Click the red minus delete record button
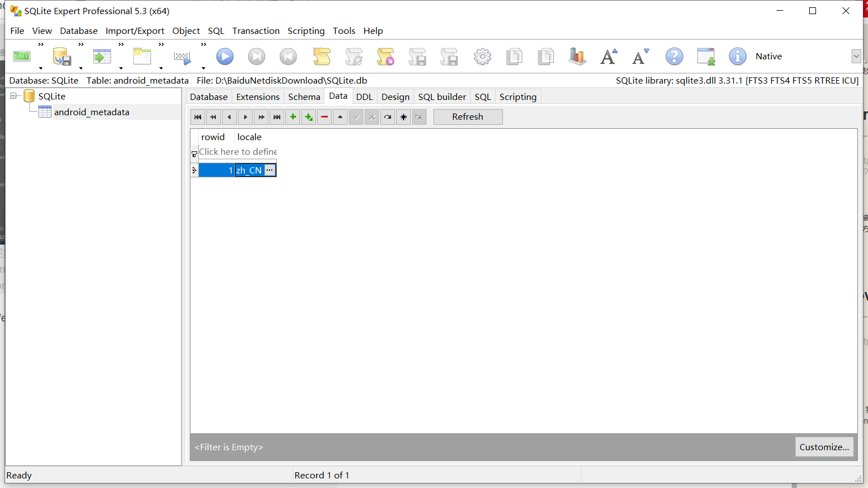Viewport: 868px width, 488px height. coord(324,117)
